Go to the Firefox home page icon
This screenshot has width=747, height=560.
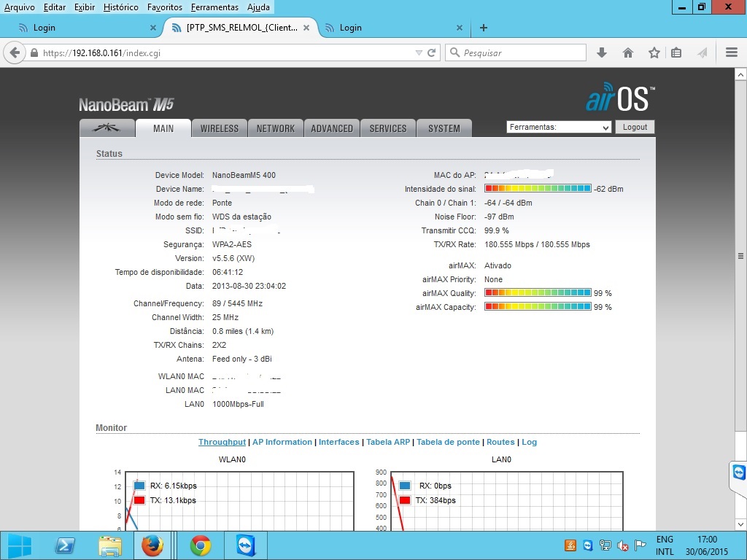point(627,53)
